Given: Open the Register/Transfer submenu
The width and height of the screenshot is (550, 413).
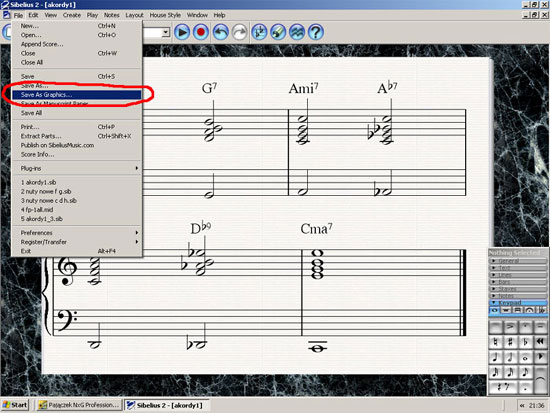Looking at the screenshot, I should 77,242.
